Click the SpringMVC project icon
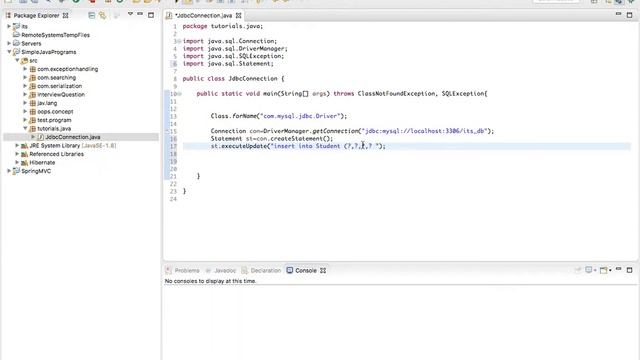Screen dimensions: 640x360 tap(16, 171)
